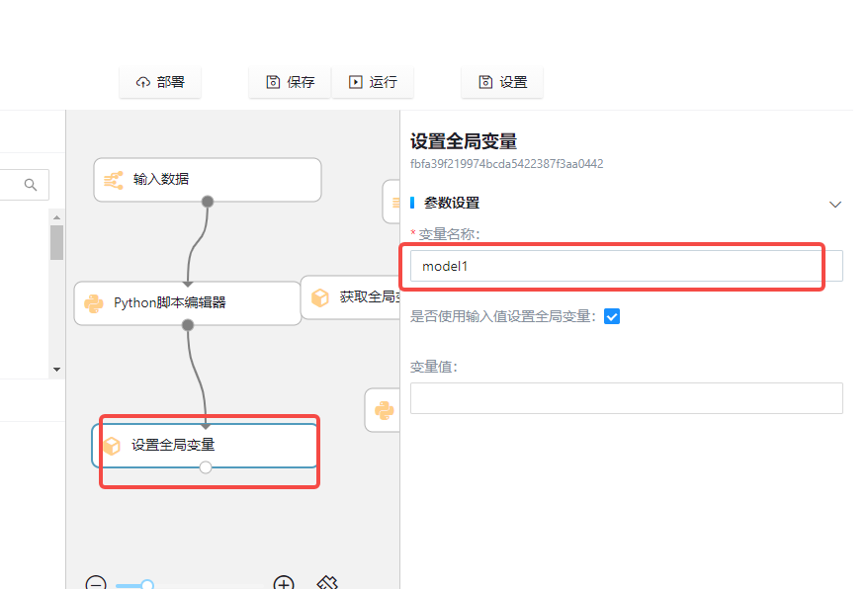Click the canvas fit-view icon beside zoom controls
The height and width of the screenshot is (589, 868).
pyautogui.click(x=328, y=583)
